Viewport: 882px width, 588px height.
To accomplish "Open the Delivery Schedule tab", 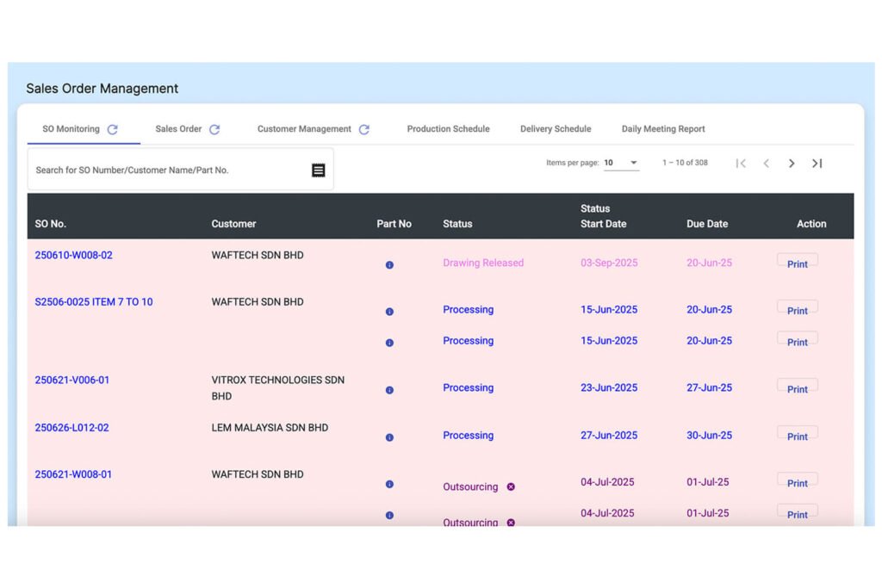I will 556,129.
